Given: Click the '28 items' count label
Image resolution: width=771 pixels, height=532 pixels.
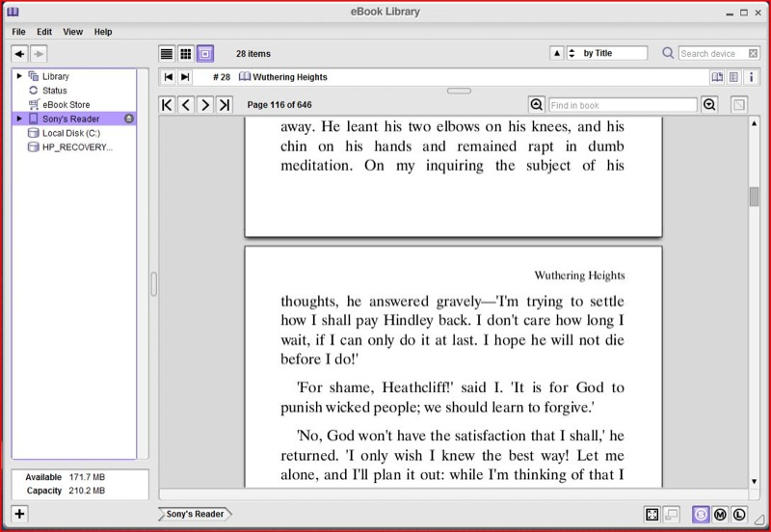Looking at the screenshot, I should [x=253, y=54].
